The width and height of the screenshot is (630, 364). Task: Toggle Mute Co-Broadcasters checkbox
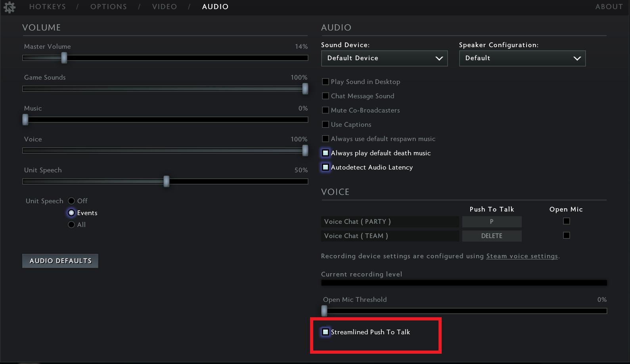pyautogui.click(x=326, y=110)
